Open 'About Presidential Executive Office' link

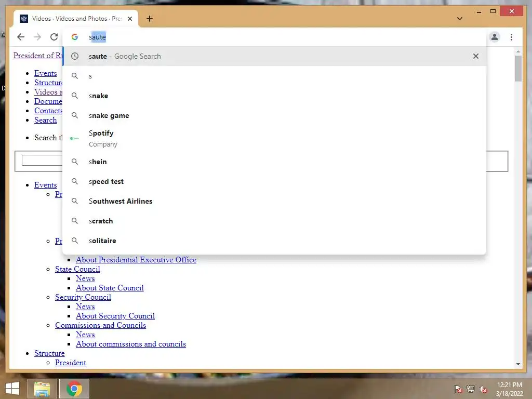[136, 260]
